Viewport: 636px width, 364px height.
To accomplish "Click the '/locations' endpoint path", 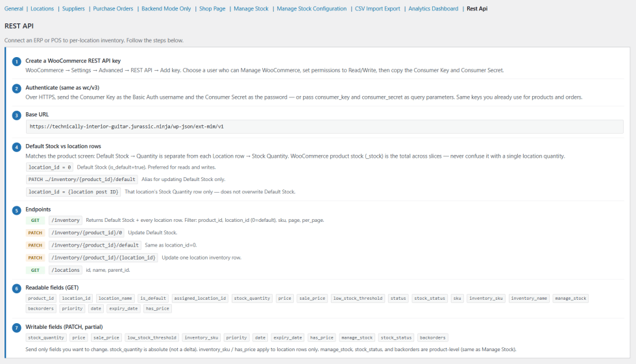I will 66,270.
